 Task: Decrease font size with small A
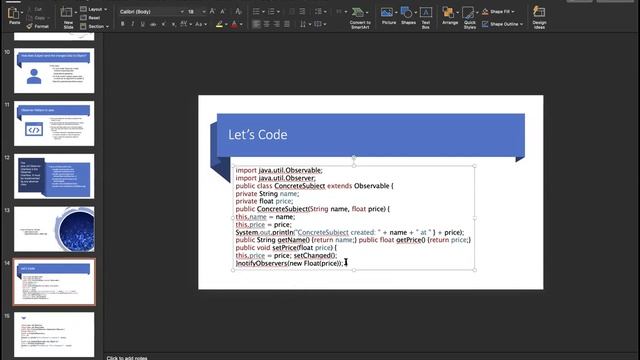click(222, 12)
